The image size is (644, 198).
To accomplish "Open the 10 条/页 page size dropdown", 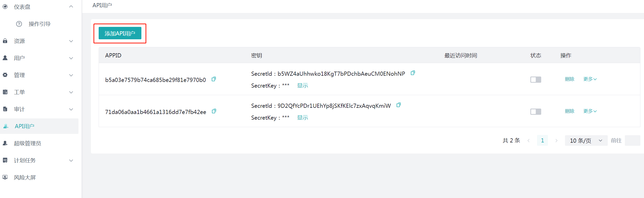I will 586,141.
